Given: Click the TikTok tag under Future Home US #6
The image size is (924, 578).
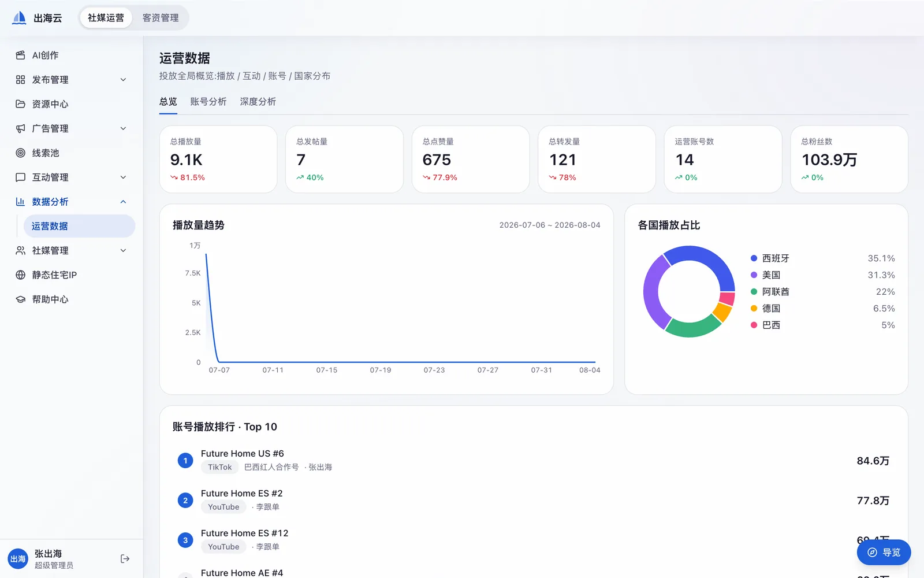Looking at the screenshot, I should click(x=219, y=467).
